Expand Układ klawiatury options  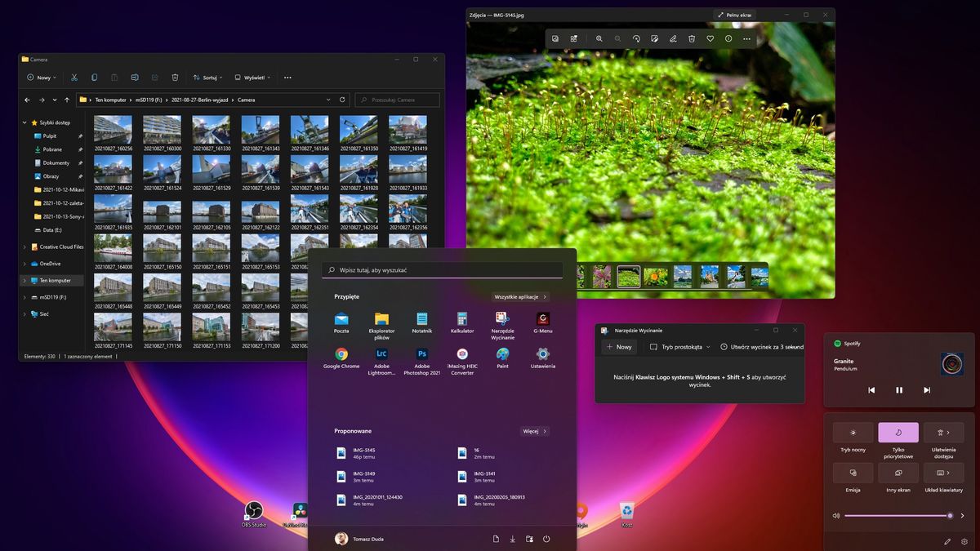pos(948,473)
